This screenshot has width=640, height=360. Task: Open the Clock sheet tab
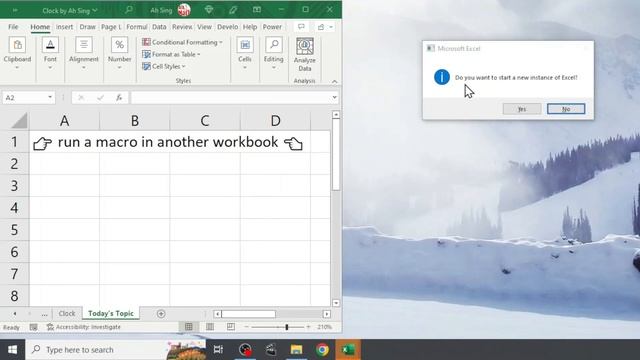click(x=67, y=313)
